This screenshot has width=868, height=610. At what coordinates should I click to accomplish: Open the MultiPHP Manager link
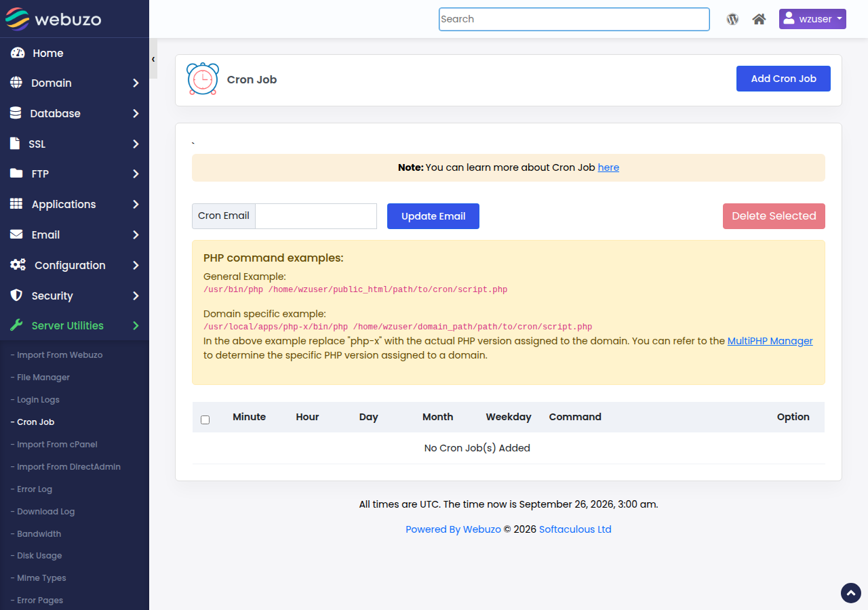click(x=770, y=341)
